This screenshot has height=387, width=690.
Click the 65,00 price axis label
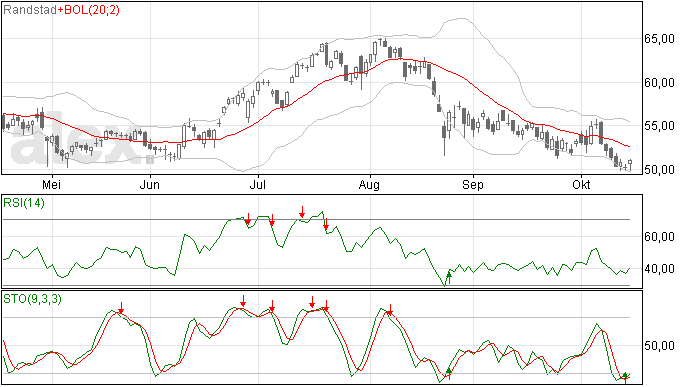tap(659, 39)
